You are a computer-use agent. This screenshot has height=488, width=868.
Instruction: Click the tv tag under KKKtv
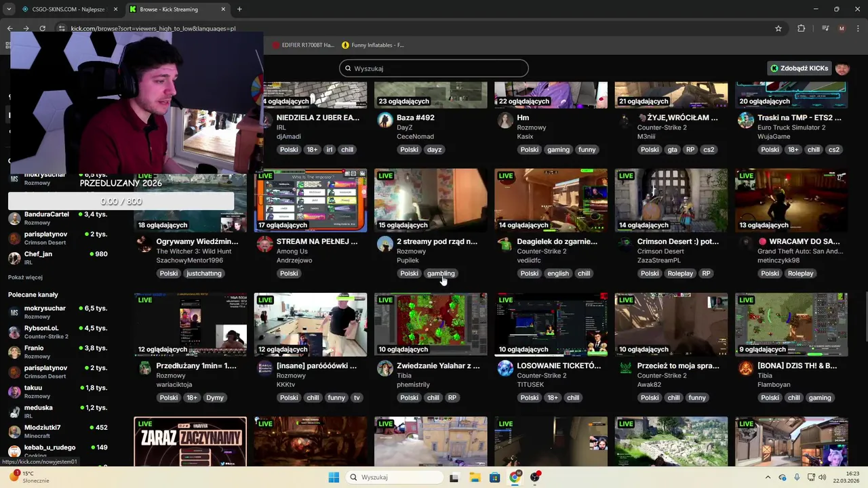[357, 398]
